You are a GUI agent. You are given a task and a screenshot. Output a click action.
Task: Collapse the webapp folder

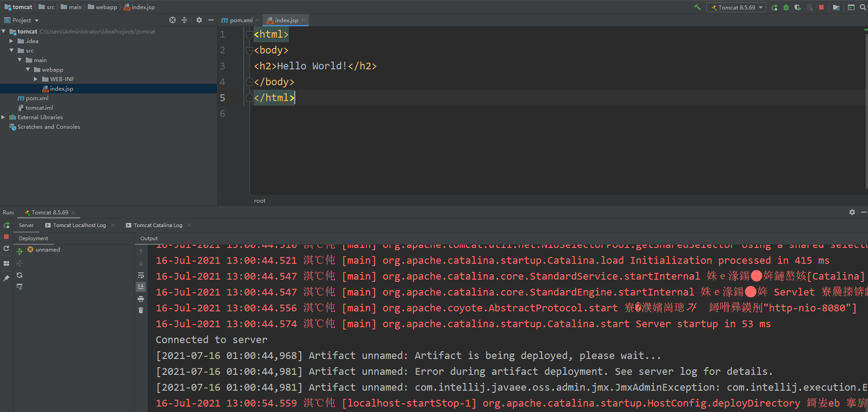click(x=28, y=69)
